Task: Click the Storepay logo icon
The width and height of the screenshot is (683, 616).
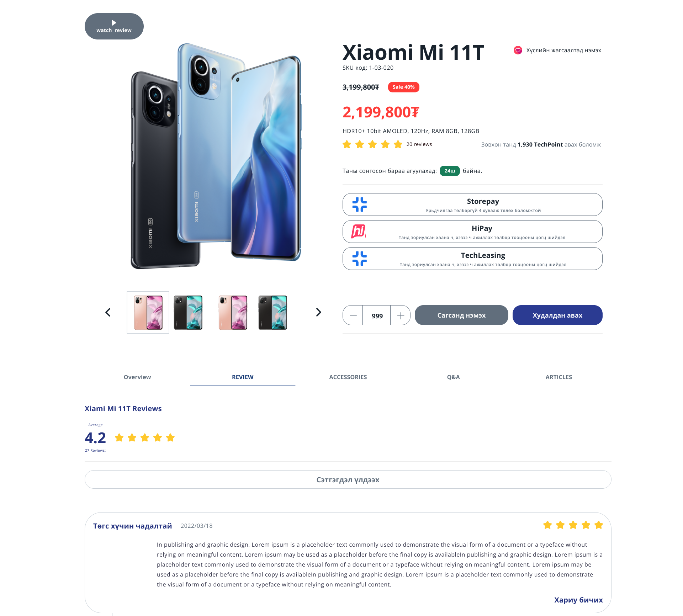Action: click(359, 205)
